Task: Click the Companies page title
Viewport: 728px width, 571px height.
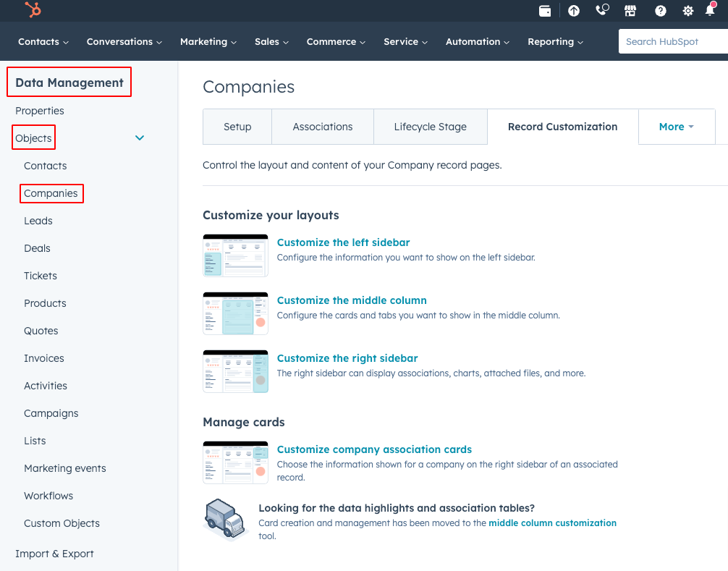Action: [x=248, y=87]
